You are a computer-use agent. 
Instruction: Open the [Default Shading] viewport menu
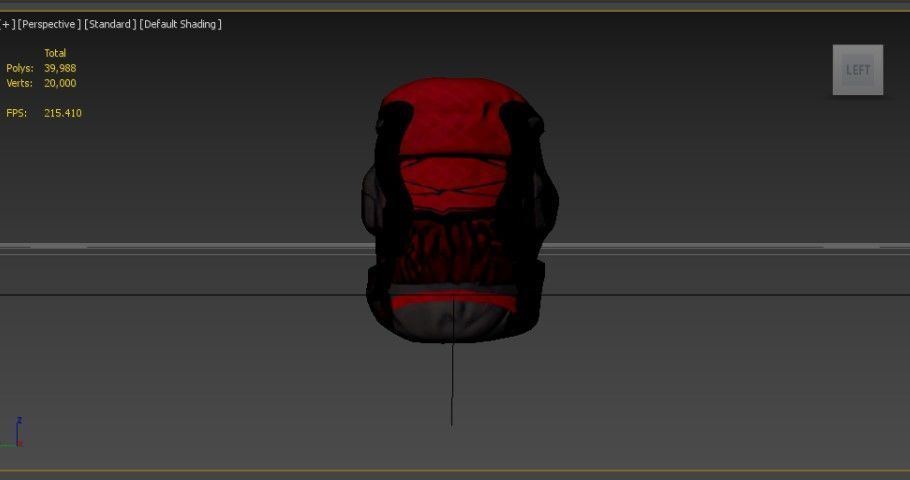click(180, 24)
